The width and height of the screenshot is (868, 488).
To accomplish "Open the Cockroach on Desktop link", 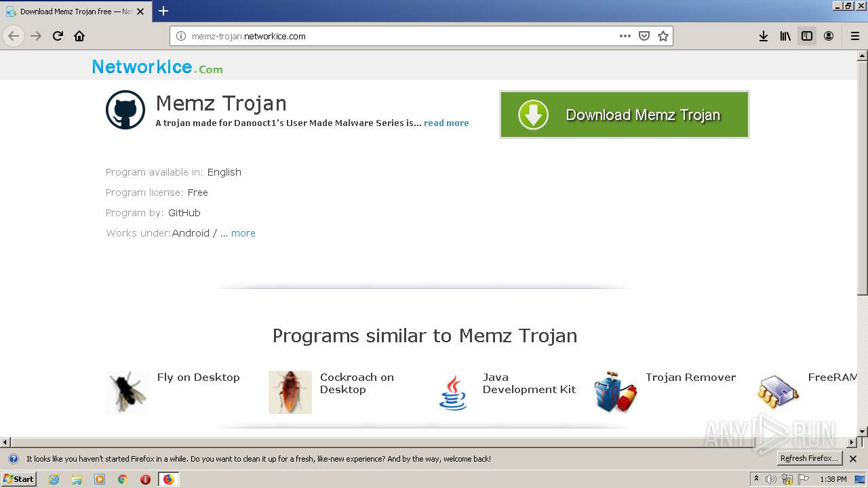I will (357, 384).
